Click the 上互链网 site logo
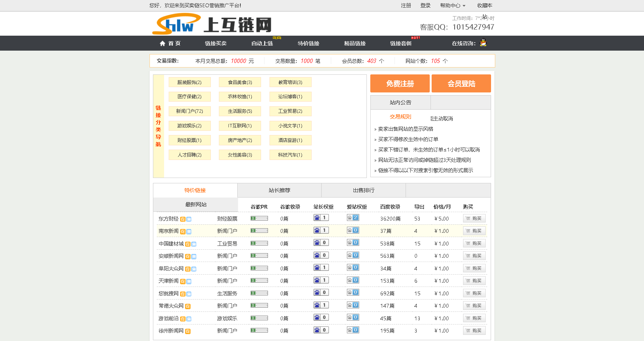 click(212, 24)
